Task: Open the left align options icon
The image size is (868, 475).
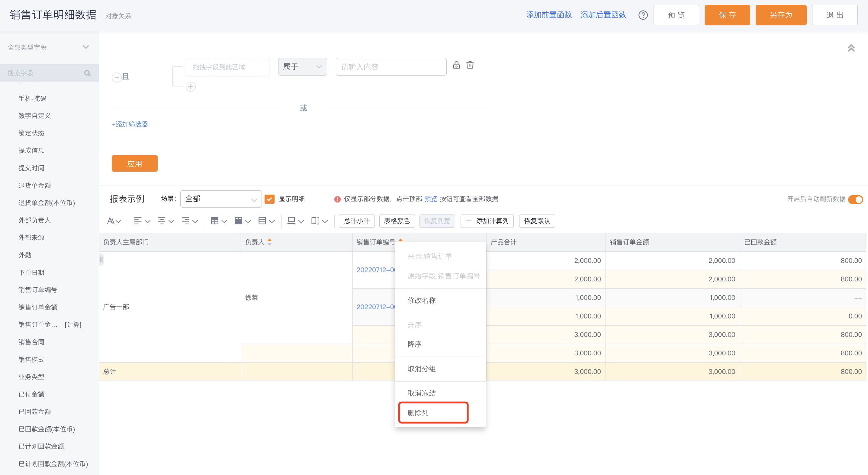Action: (x=142, y=221)
